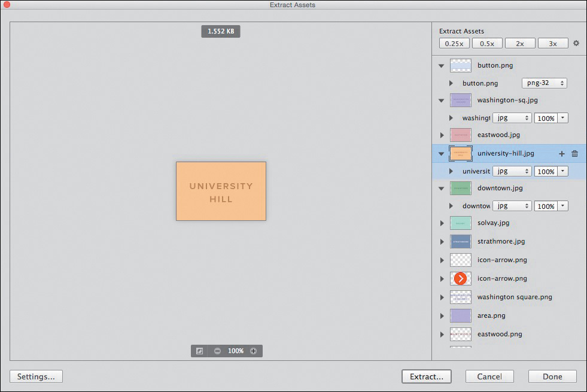Select strathmore.jpg in the asset list

click(x=501, y=242)
